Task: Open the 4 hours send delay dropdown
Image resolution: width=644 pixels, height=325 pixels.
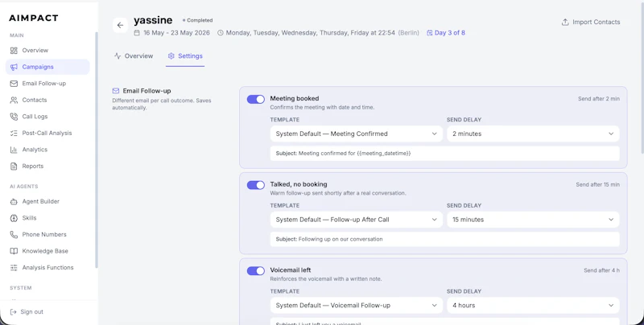Action: [533, 306]
